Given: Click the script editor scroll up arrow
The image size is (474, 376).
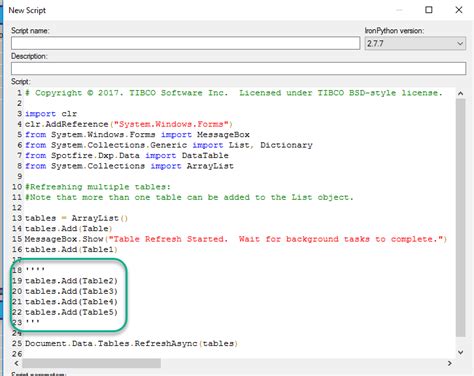Looking at the screenshot, I should [460, 94].
